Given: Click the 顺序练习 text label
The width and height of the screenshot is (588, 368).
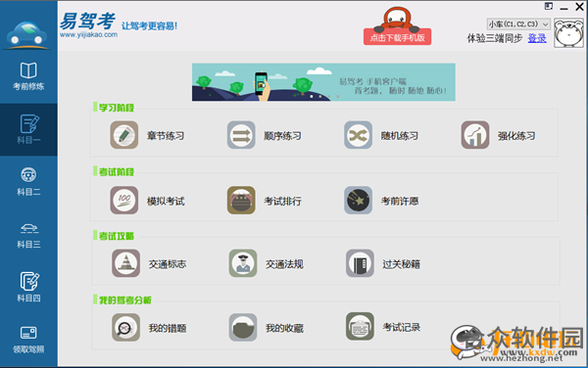Looking at the screenshot, I should (282, 135).
